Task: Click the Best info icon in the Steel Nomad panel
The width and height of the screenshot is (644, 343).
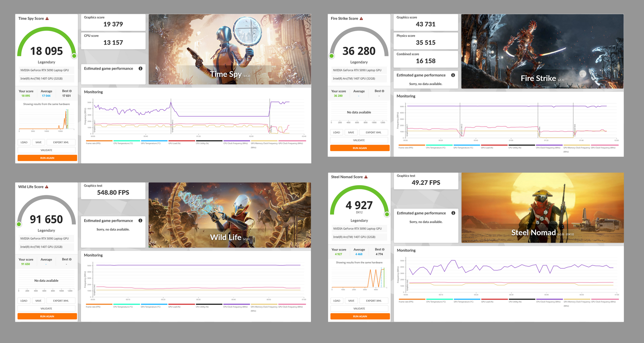Action: click(x=383, y=250)
